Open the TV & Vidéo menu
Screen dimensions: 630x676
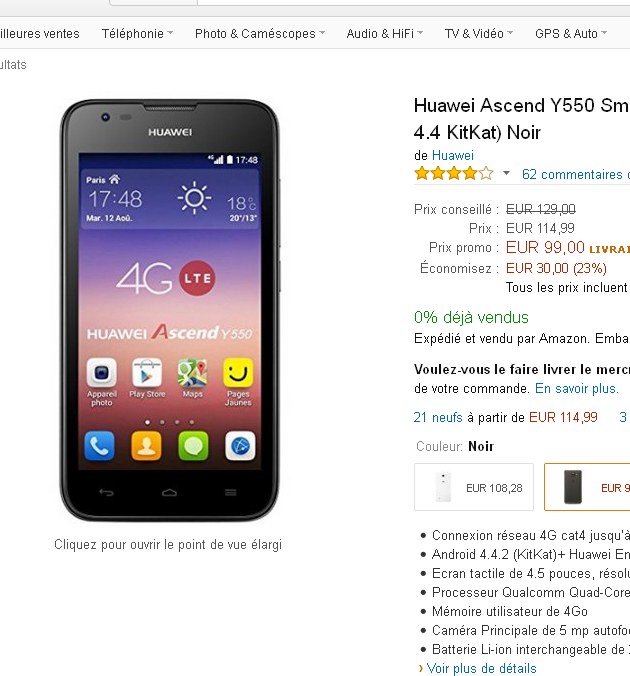click(479, 34)
